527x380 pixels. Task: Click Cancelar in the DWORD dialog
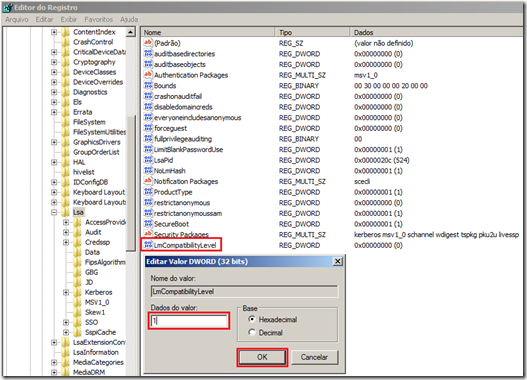coord(314,357)
